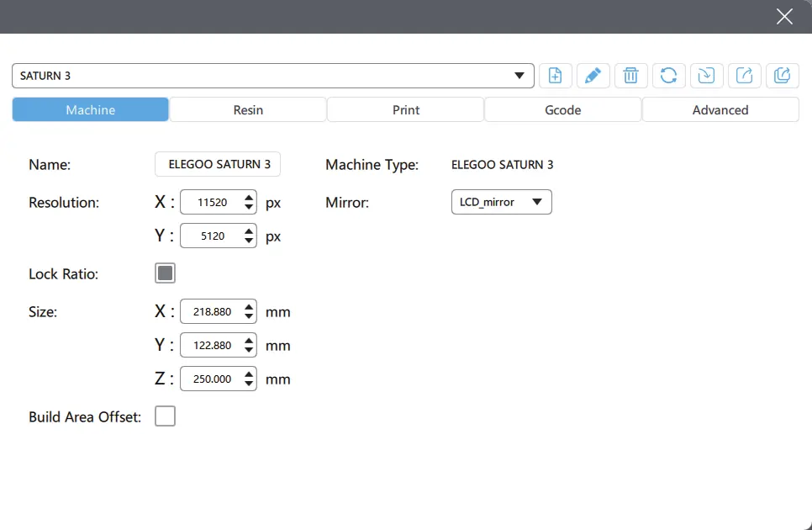Delete the SATURN 3 profile
Viewport: 812px width, 530px height.
tap(630, 76)
